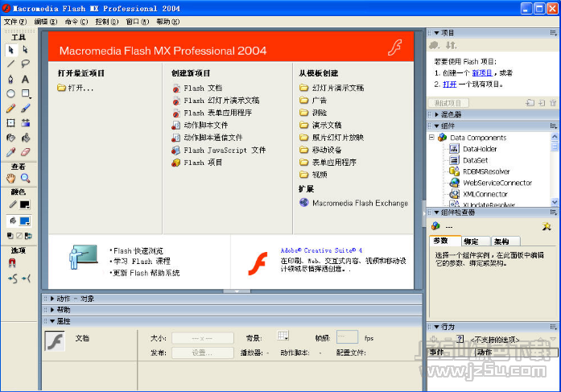Select the Line tool

(x=10, y=64)
